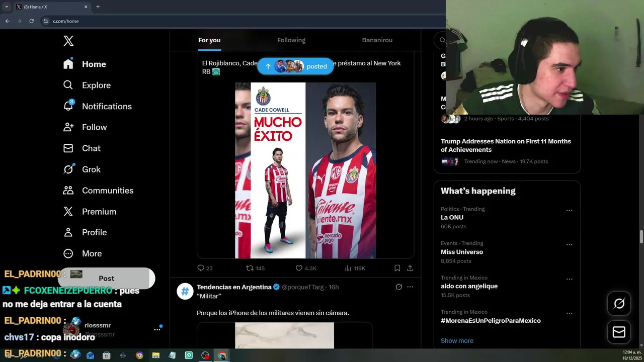Viewport: 644px width, 362px height.
Task: Open more options for #MorenaEsUnPeligroParaMexico
Action: (x=570, y=313)
